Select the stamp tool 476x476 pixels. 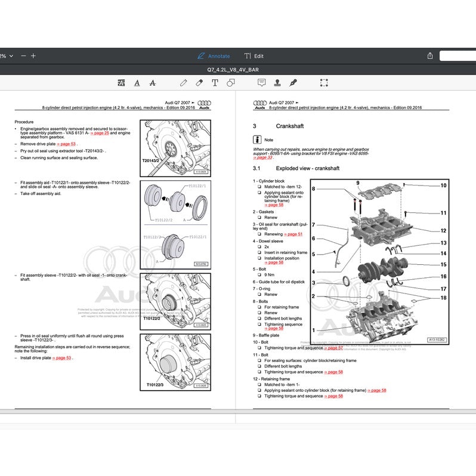[x=277, y=83]
